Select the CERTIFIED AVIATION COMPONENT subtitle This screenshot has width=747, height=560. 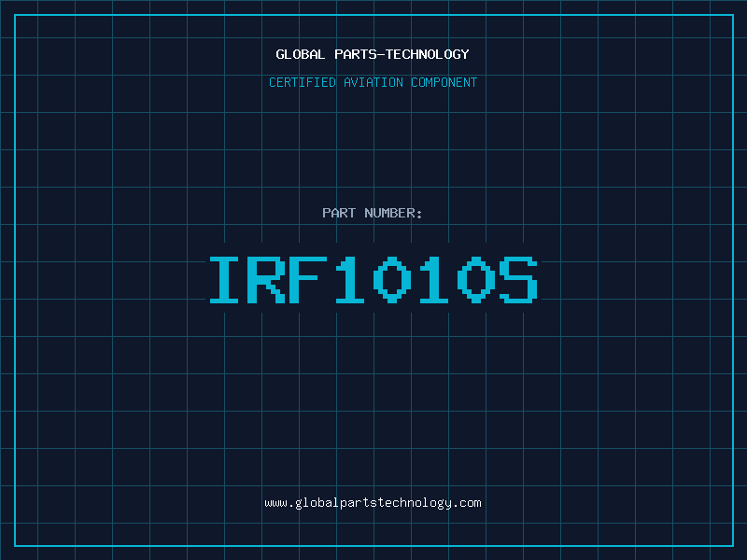(373, 83)
